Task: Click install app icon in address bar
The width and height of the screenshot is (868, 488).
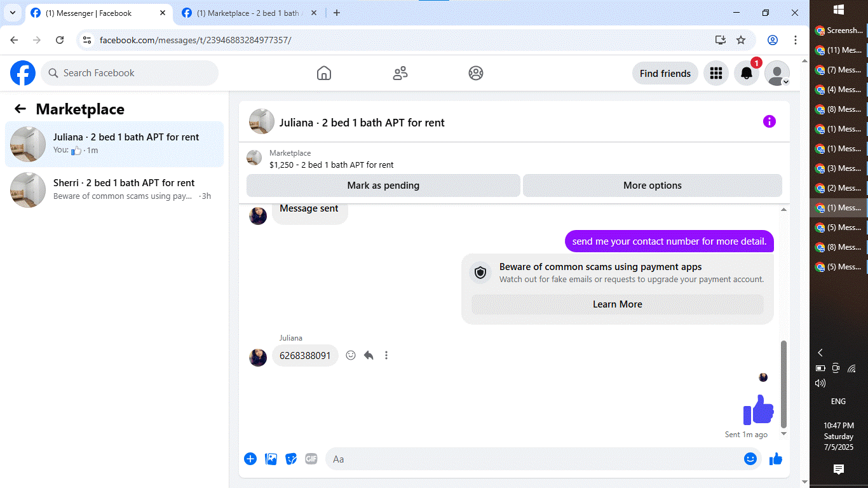Action: point(721,40)
